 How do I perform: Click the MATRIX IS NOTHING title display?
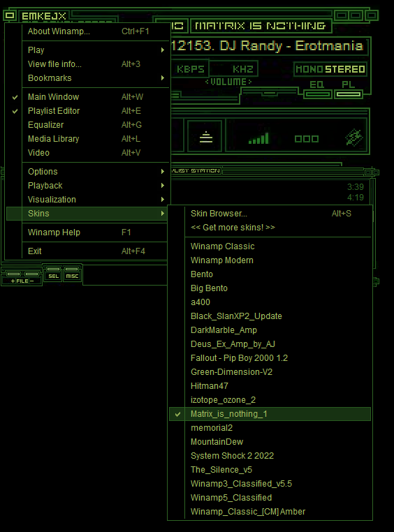coord(261,26)
